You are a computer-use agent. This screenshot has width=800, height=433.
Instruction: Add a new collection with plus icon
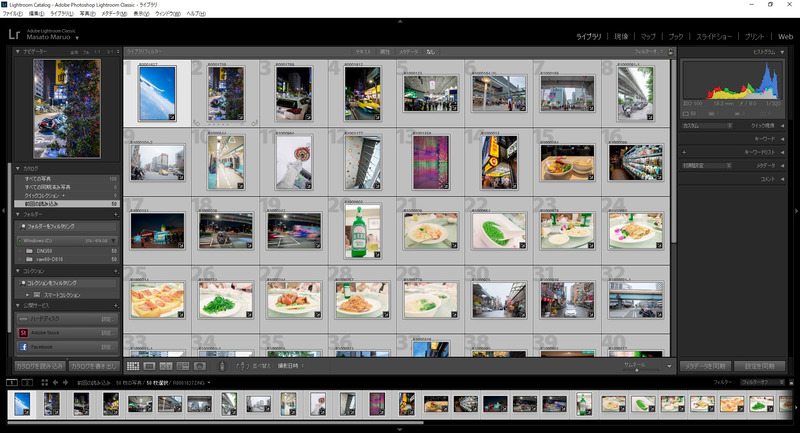(116, 271)
